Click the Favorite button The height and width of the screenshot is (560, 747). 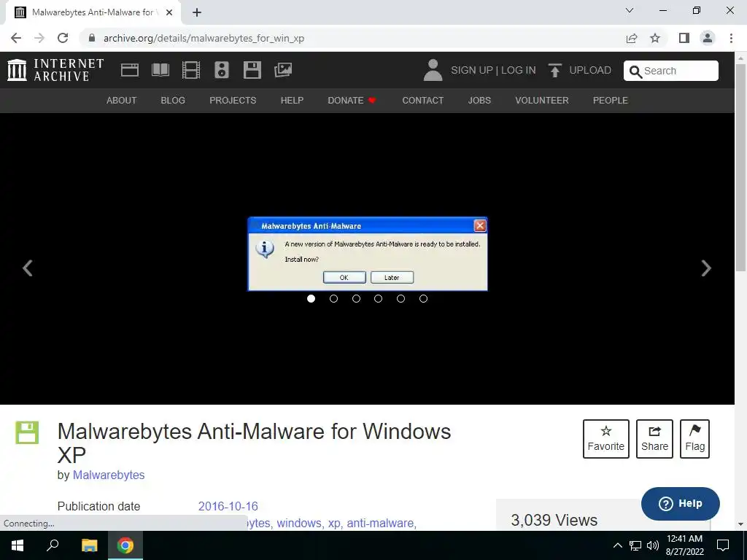tap(606, 438)
